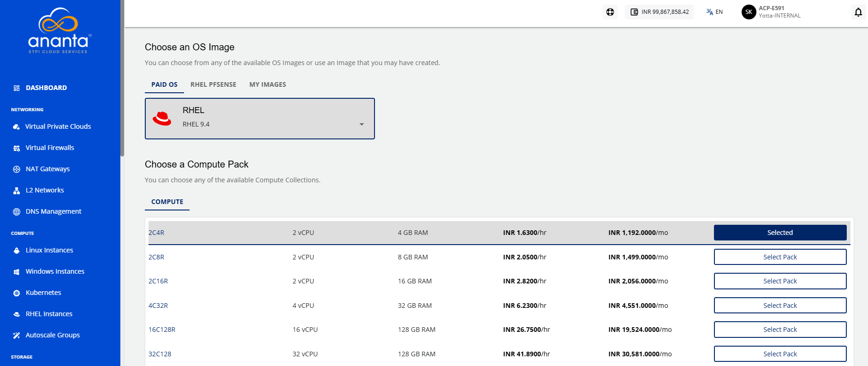
Task: Select the COMPUTE tab
Action: pyautogui.click(x=167, y=202)
